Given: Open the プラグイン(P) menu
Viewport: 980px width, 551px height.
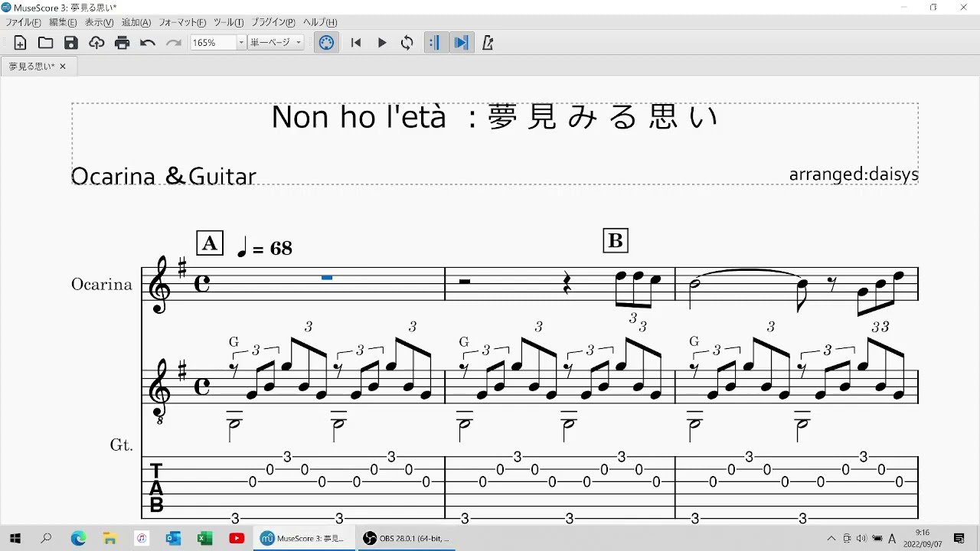Looking at the screenshot, I should pos(273,23).
